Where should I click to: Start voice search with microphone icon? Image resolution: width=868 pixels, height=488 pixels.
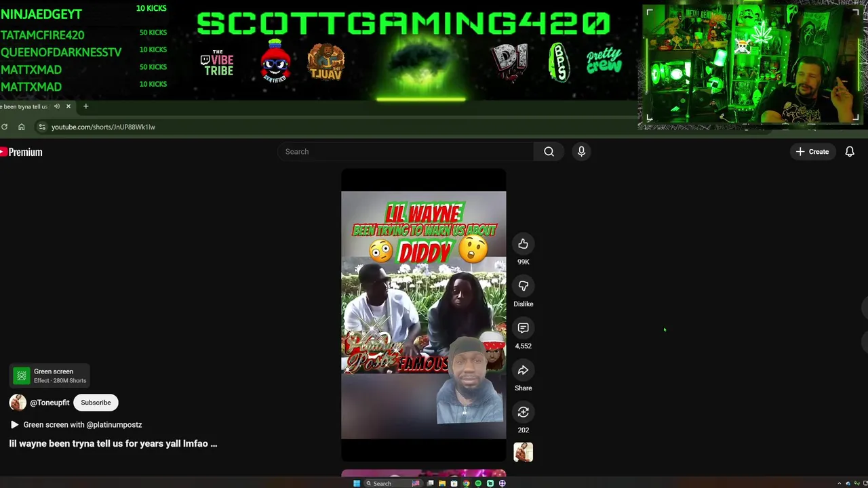pos(581,152)
